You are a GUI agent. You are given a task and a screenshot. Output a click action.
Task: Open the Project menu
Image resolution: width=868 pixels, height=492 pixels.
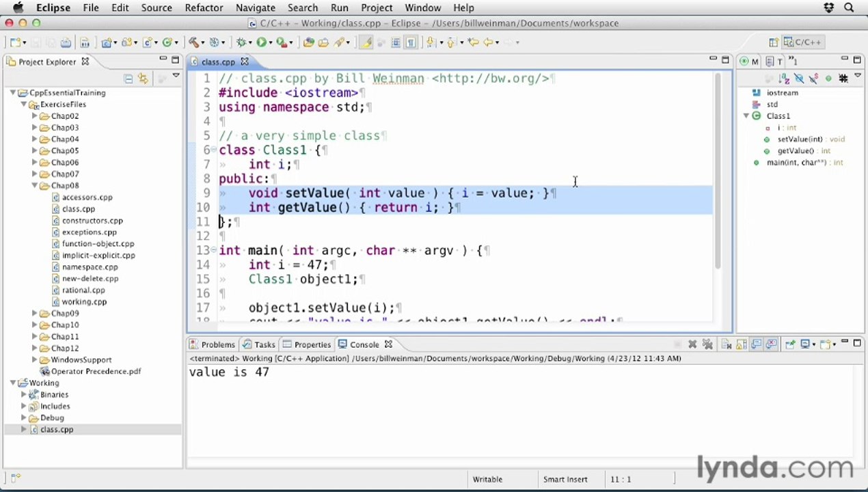click(377, 8)
